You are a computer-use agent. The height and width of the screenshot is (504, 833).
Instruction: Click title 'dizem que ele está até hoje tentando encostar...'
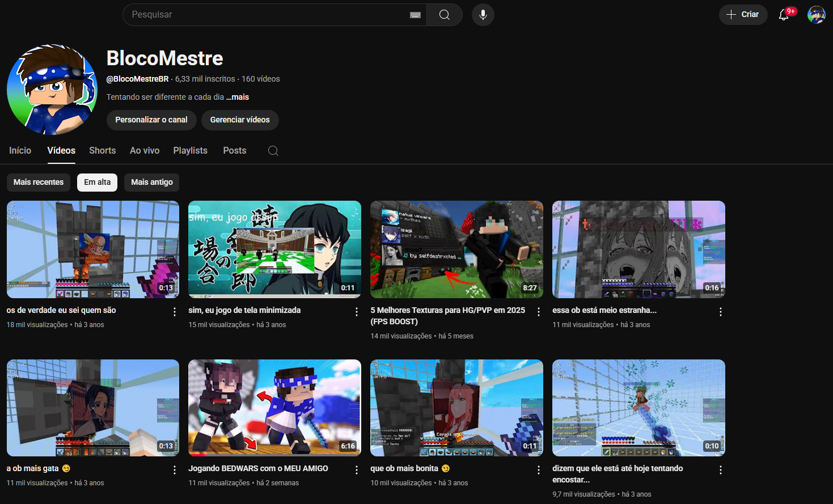tap(618, 474)
